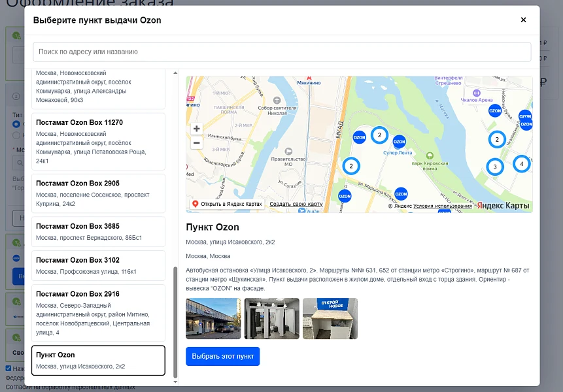Toggle the personal data consent checkbox behind dialog
Image resolution: width=563 pixels, height=392 pixels.
tap(9, 368)
